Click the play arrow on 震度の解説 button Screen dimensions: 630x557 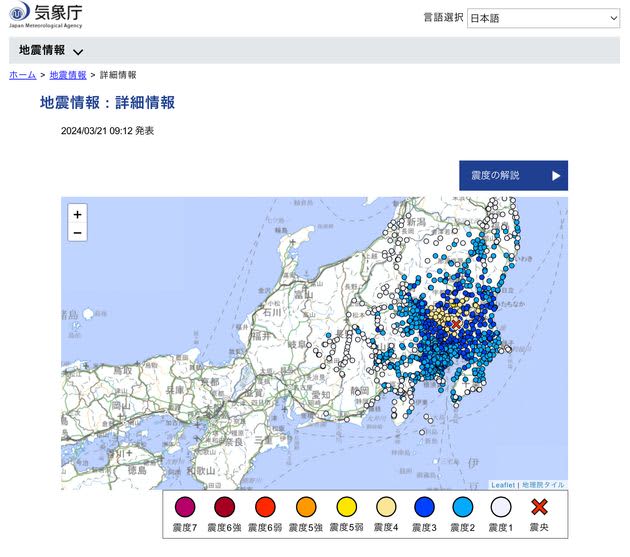556,176
